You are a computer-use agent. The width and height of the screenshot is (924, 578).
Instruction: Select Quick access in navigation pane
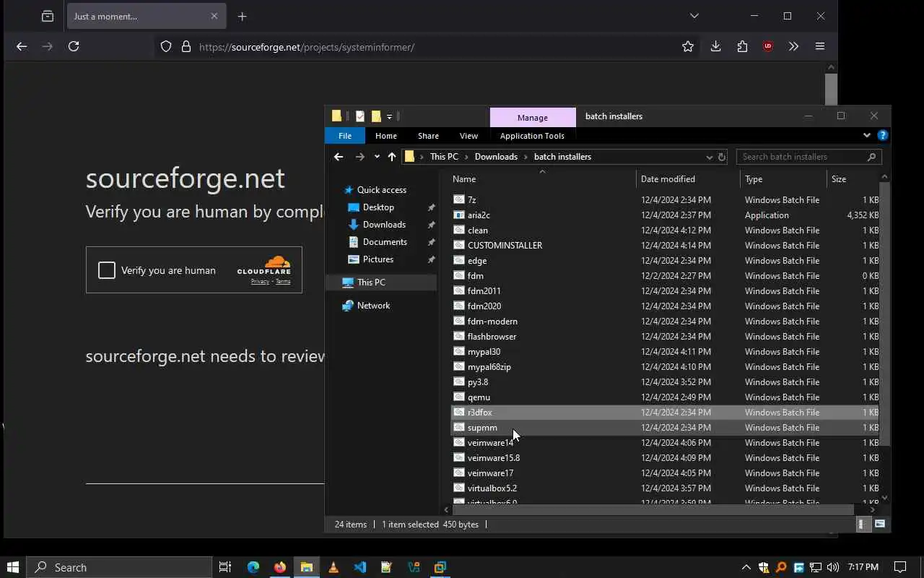(x=382, y=190)
